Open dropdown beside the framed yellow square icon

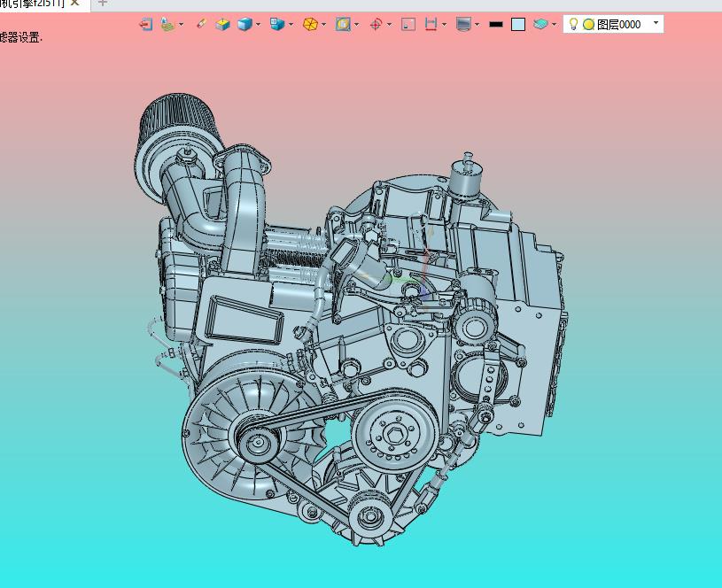357,24
